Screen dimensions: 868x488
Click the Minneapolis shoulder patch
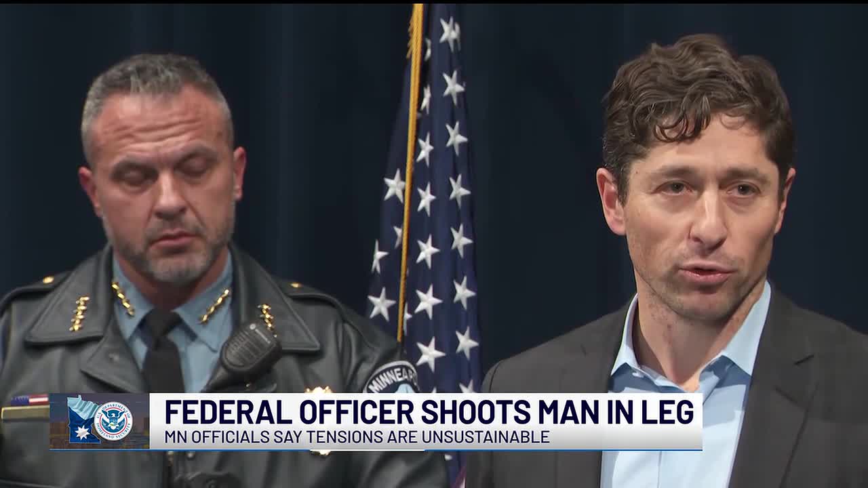click(x=391, y=378)
